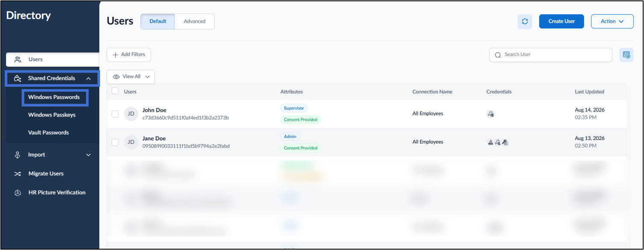Click the refresh users icon button

pos(525,21)
